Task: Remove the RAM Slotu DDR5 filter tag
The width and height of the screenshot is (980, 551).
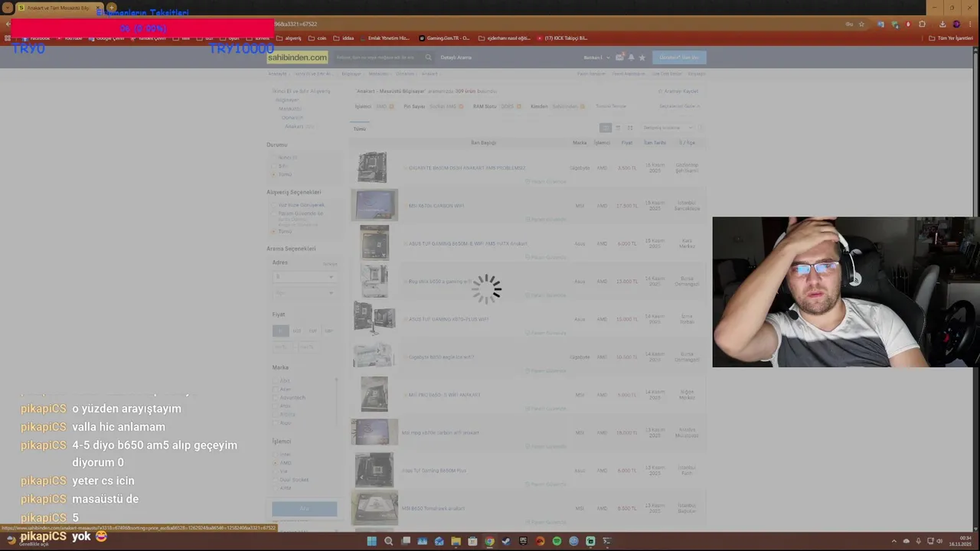Action: pyautogui.click(x=519, y=106)
